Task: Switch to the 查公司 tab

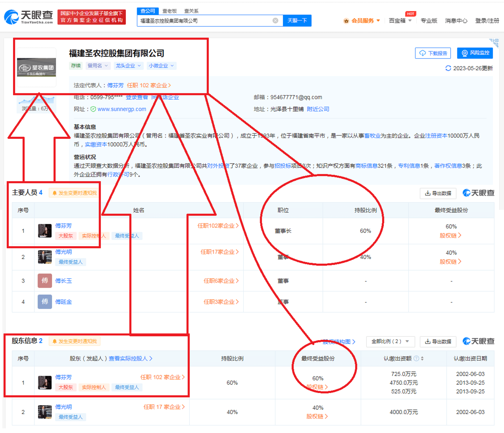Action: click(148, 11)
